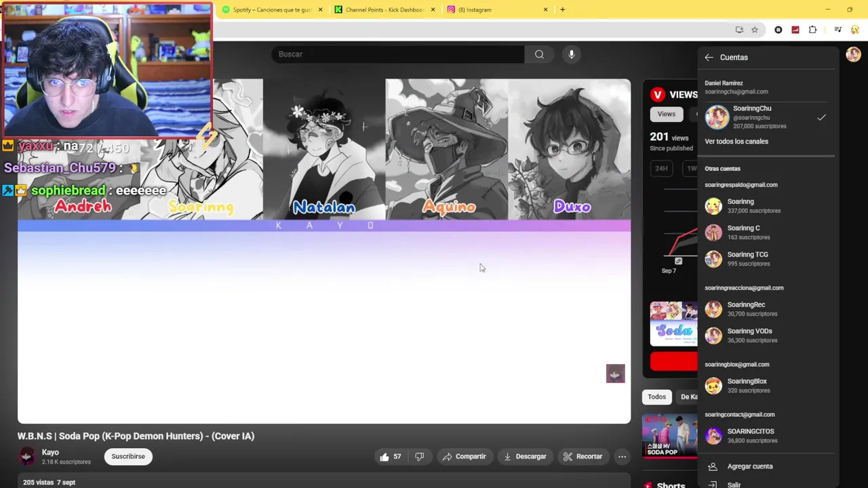This screenshot has height=488, width=868.
Task: Click install app icon in address bar
Action: coord(739,30)
